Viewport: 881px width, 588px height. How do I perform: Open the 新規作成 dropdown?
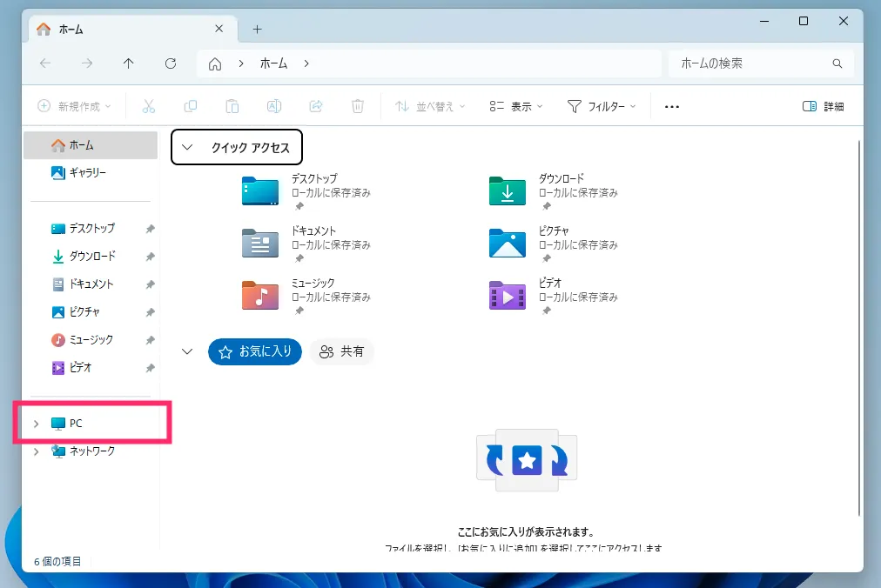click(74, 106)
